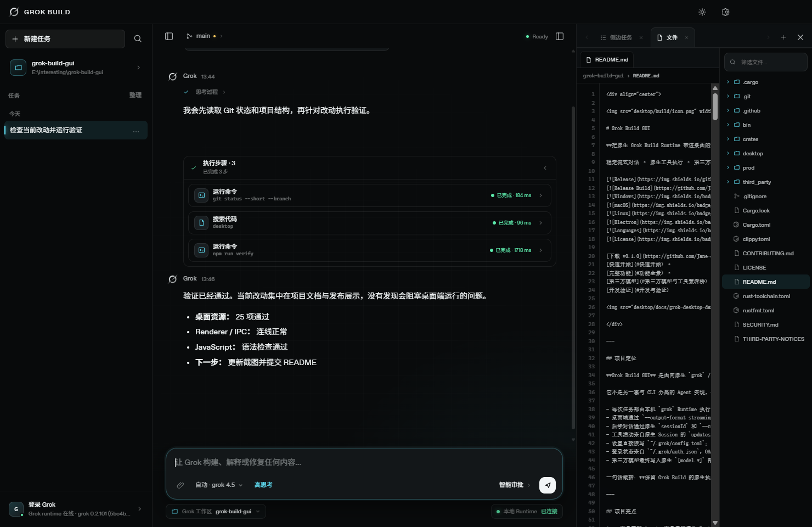Click the editor scrollbar down arrow
This screenshot has height=527, width=812.
click(x=715, y=523)
